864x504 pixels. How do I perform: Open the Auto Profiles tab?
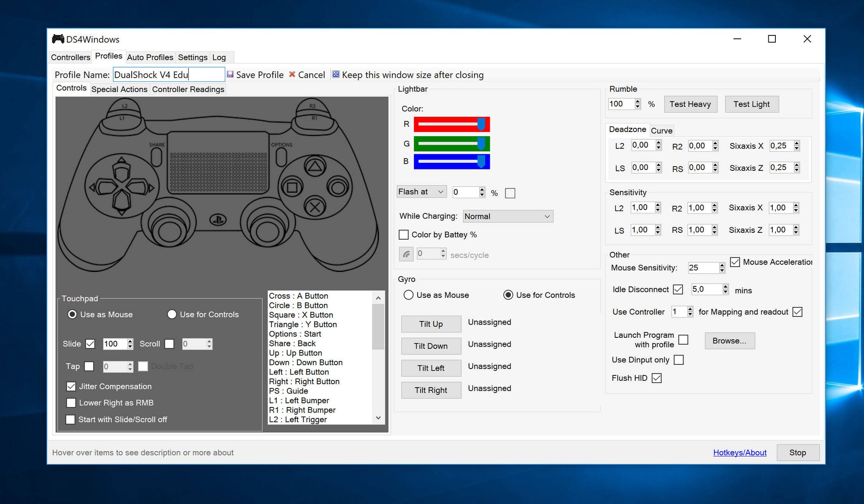(x=150, y=57)
